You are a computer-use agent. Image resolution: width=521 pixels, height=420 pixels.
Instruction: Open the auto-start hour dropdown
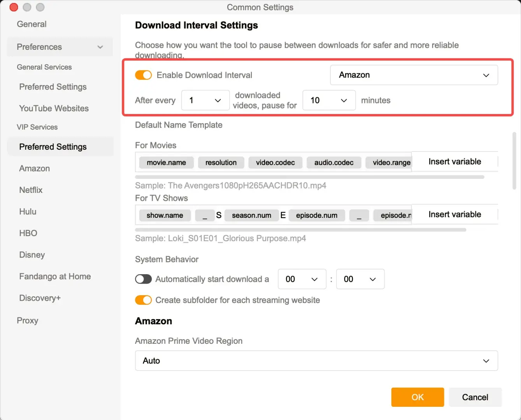pos(302,279)
